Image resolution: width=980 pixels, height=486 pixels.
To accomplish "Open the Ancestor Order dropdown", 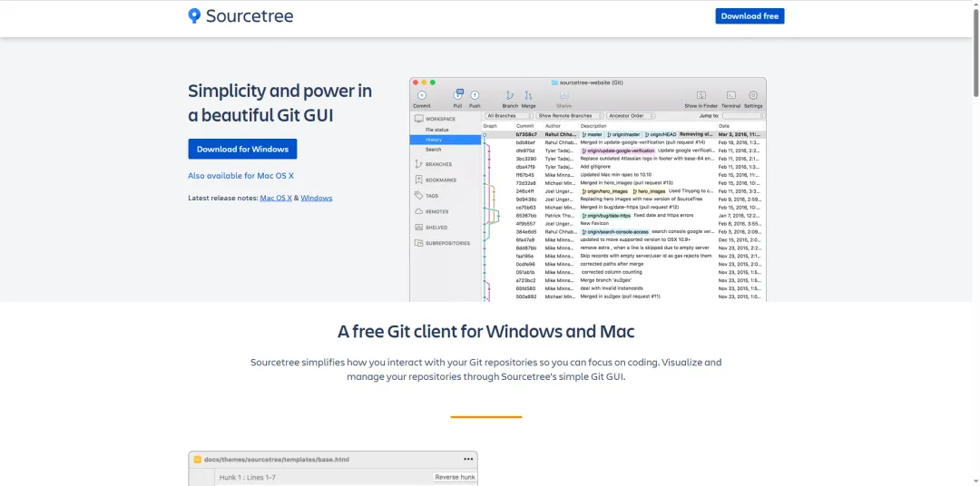I will coord(631,116).
